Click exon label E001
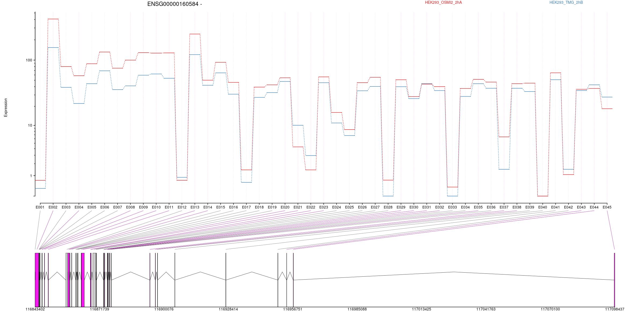This screenshot has height=322, width=644. point(40,207)
